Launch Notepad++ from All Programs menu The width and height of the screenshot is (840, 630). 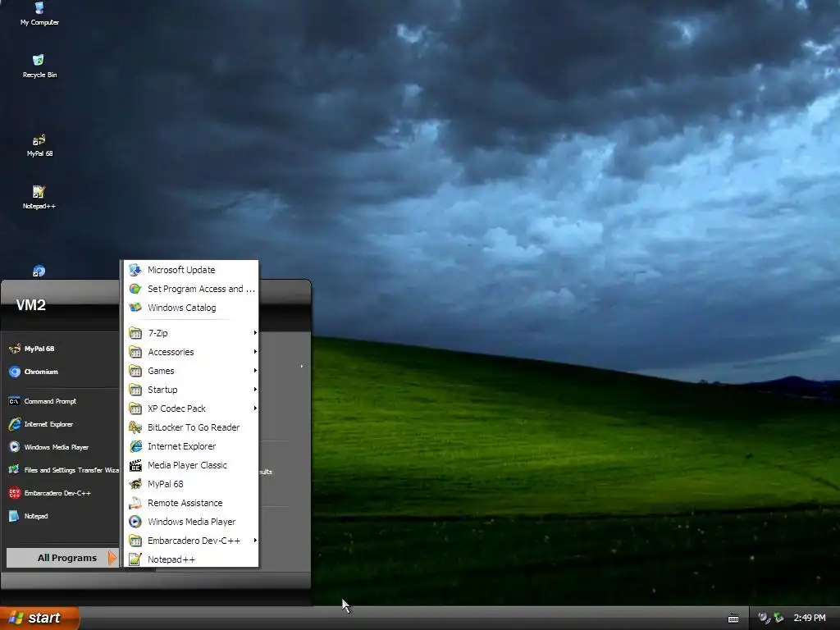[x=191, y=559]
